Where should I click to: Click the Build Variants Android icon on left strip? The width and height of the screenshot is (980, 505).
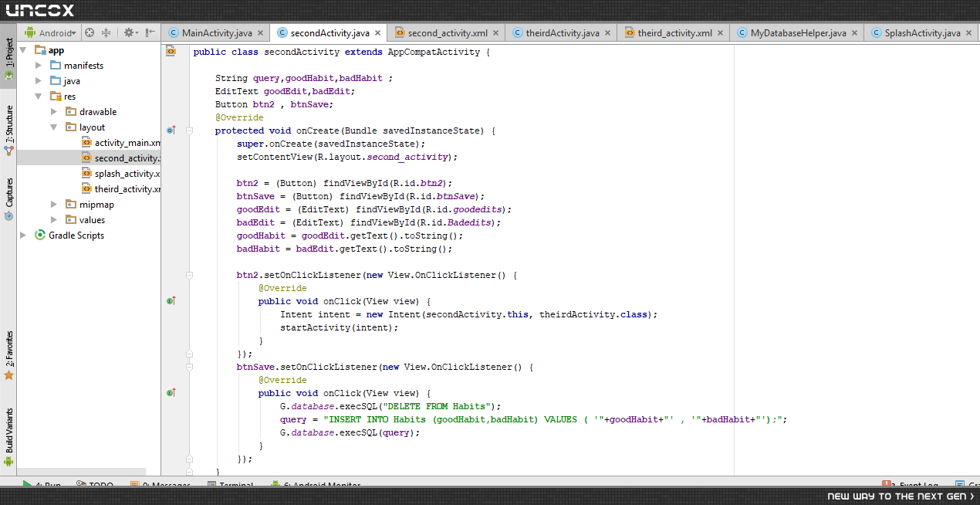pyautogui.click(x=8, y=461)
